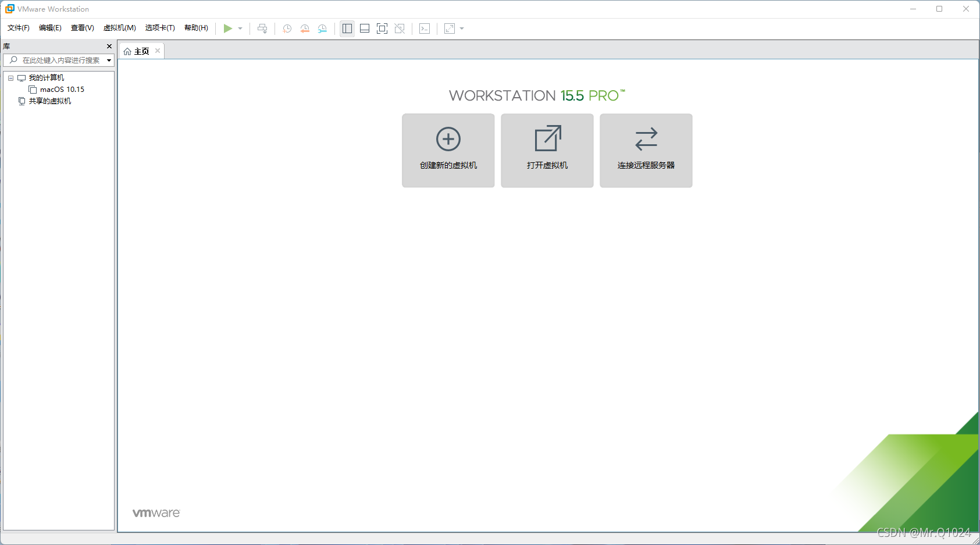Open the 帮助(H) menu
This screenshot has width=980, height=545.
point(196,28)
